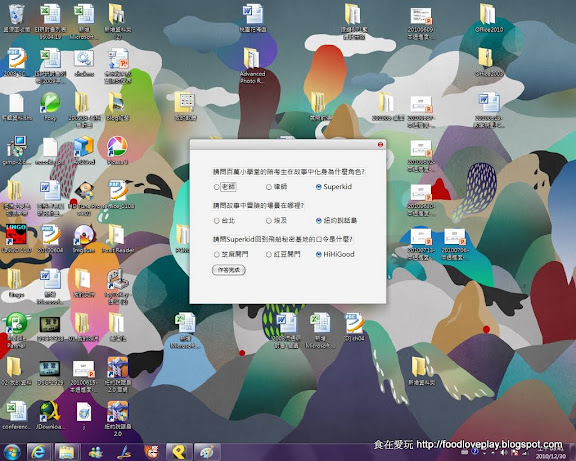Open the Blog photo folder icon
This screenshot has width=576, height=461.
(118, 107)
